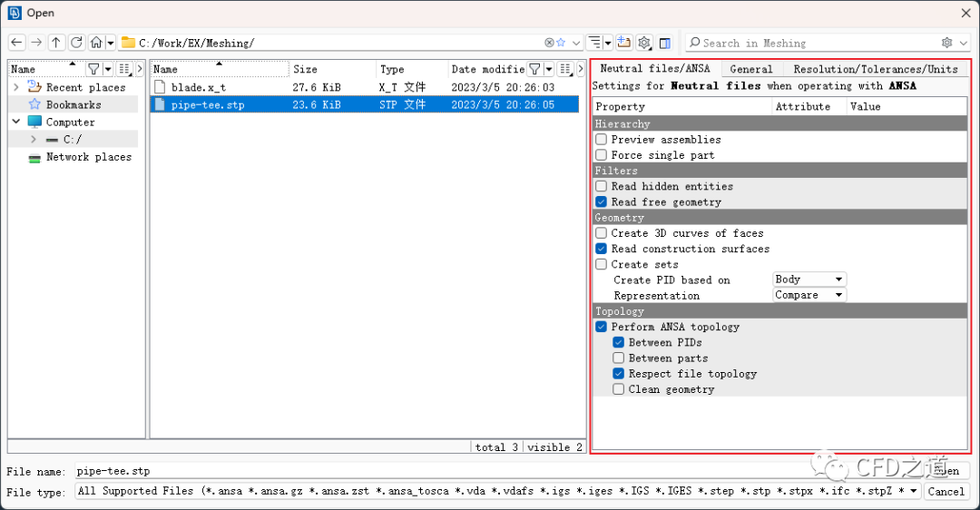Open Representation Compare dropdown
This screenshot has width=980, height=510.
(810, 294)
